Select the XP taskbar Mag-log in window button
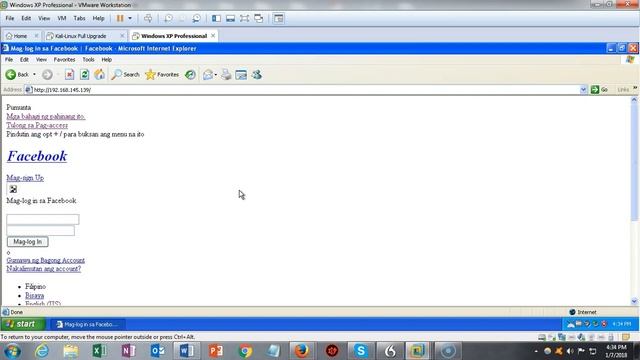 88,324
